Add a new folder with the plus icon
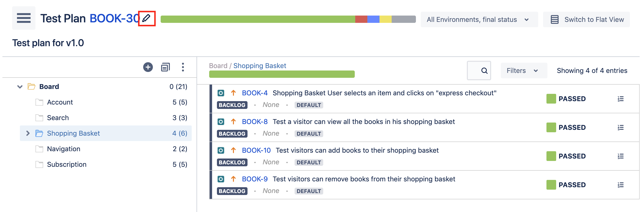This screenshot has height=212, width=644. 148,67
